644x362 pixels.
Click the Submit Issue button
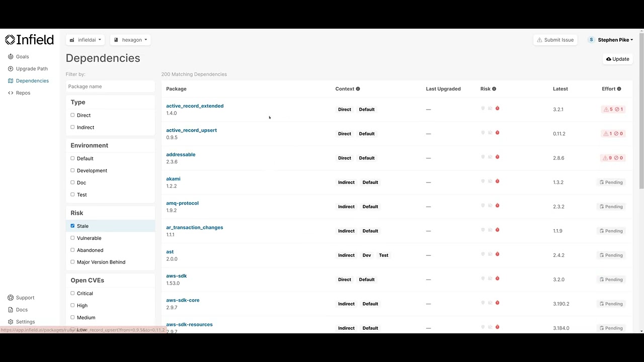555,40
